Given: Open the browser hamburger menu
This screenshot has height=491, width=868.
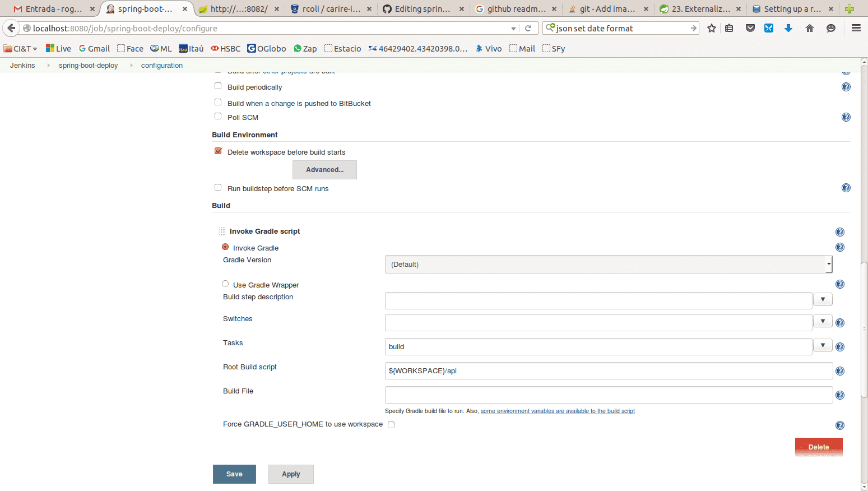Looking at the screenshot, I should tap(856, 28).
